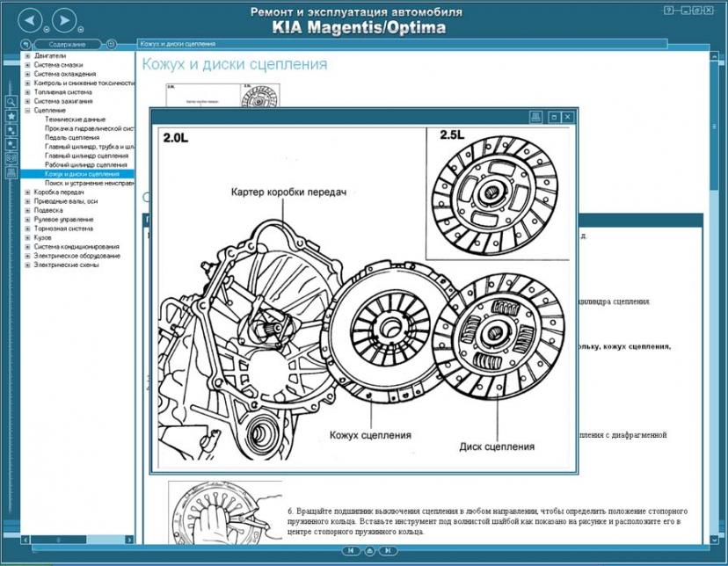Click the release bearing illustration thumbnail
This screenshot has height=566, width=728.
click(x=225, y=512)
